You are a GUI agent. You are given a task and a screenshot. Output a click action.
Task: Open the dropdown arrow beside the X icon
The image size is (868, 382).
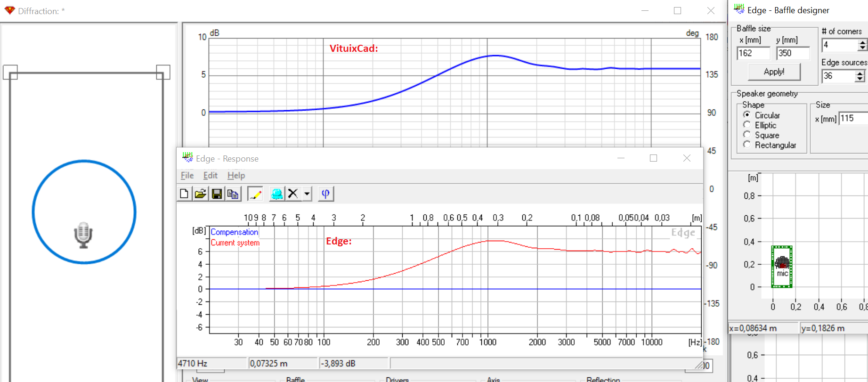pyautogui.click(x=307, y=194)
